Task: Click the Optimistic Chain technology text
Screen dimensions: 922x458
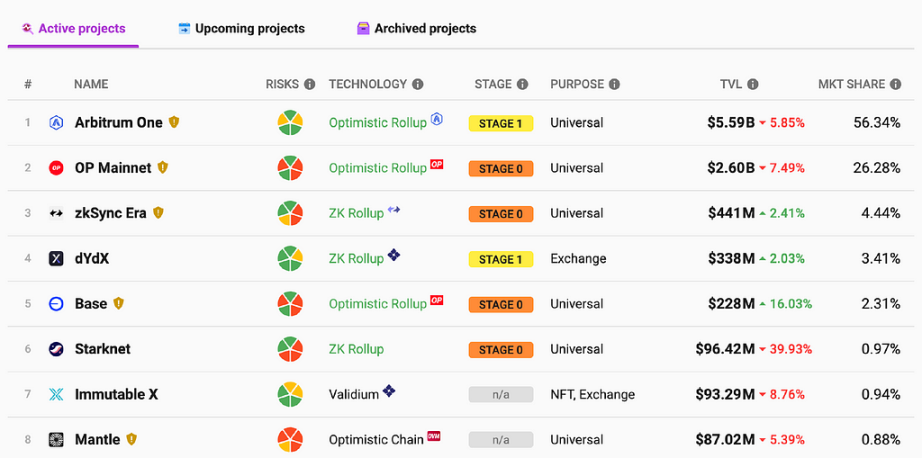Action: 376,440
